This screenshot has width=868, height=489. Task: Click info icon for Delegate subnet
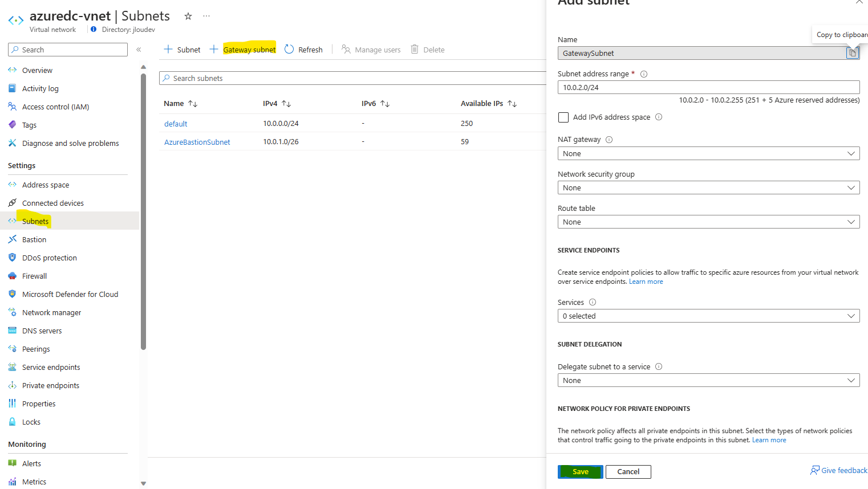pyautogui.click(x=659, y=366)
